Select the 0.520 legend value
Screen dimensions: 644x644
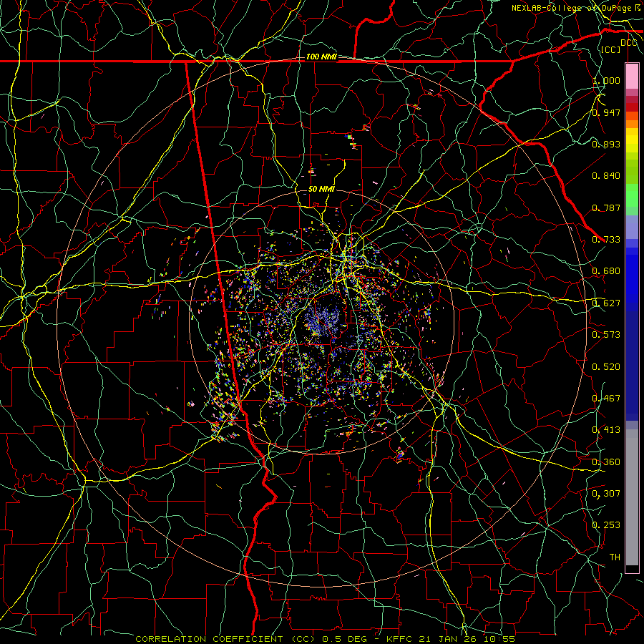(x=606, y=367)
